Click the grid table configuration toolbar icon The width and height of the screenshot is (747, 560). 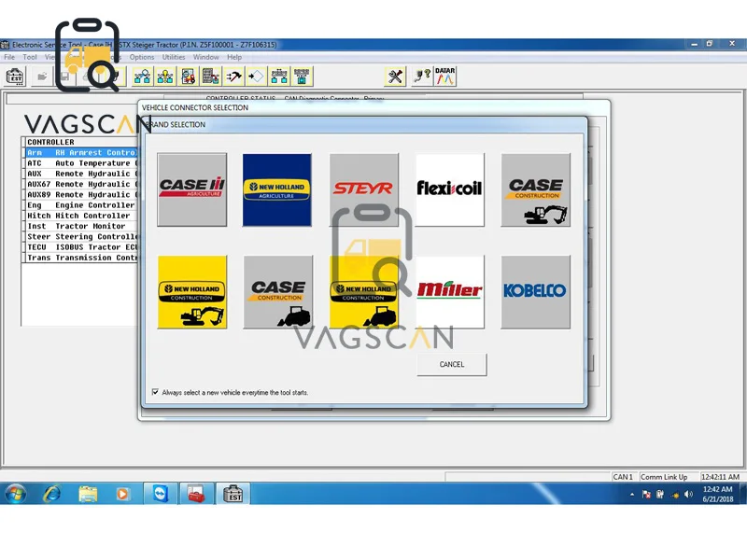click(211, 77)
